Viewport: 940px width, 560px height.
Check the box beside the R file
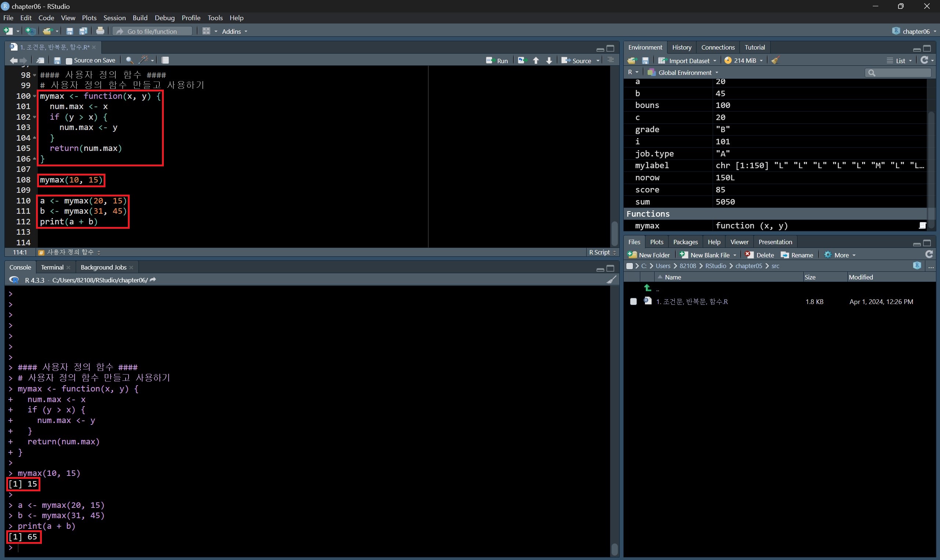(x=633, y=301)
